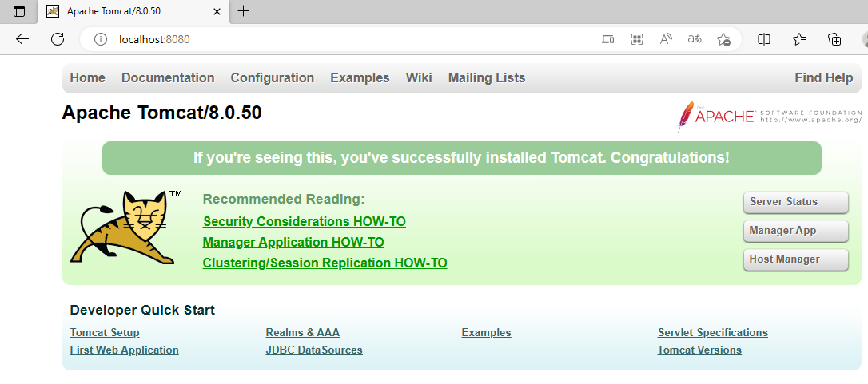
Task: Open the Examples nav item in top bar
Action: click(360, 78)
